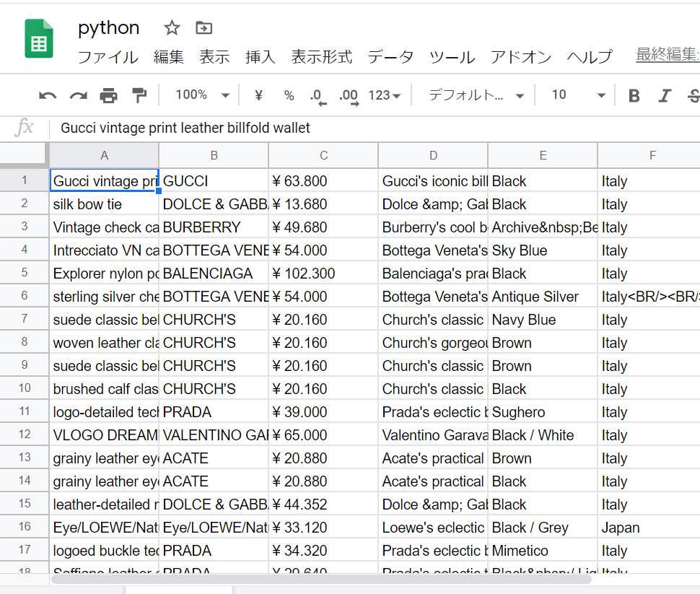
Task: Select the 'Japan' cell
Action: click(x=649, y=527)
